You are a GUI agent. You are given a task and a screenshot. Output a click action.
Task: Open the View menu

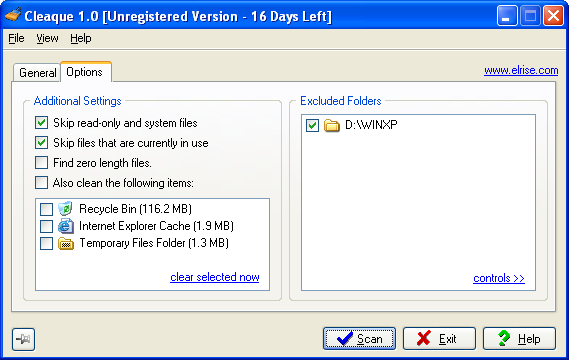pos(47,38)
